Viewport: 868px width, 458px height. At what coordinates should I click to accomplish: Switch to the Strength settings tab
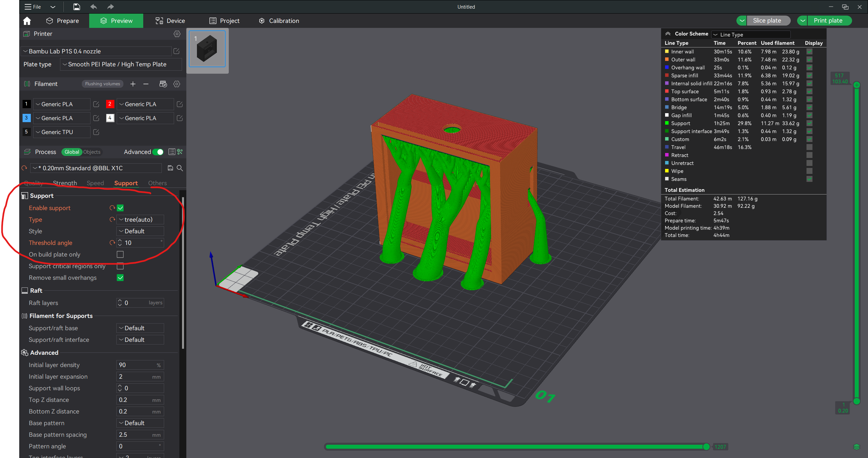pyautogui.click(x=65, y=183)
